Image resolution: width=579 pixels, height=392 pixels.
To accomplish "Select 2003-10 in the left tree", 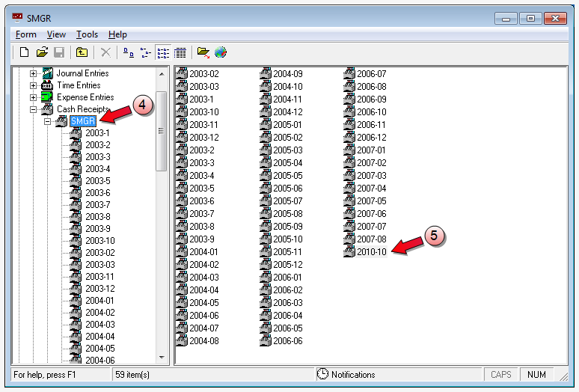I will point(100,241).
